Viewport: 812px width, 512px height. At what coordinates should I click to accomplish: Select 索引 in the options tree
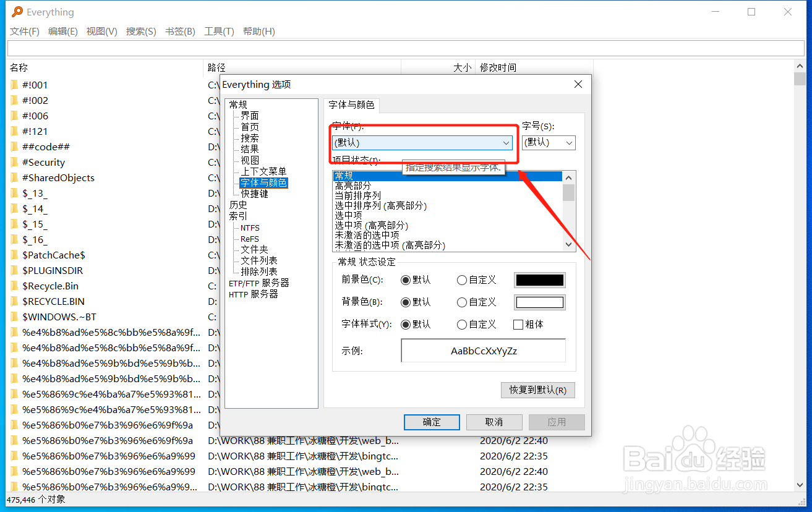pyautogui.click(x=238, y=216)
